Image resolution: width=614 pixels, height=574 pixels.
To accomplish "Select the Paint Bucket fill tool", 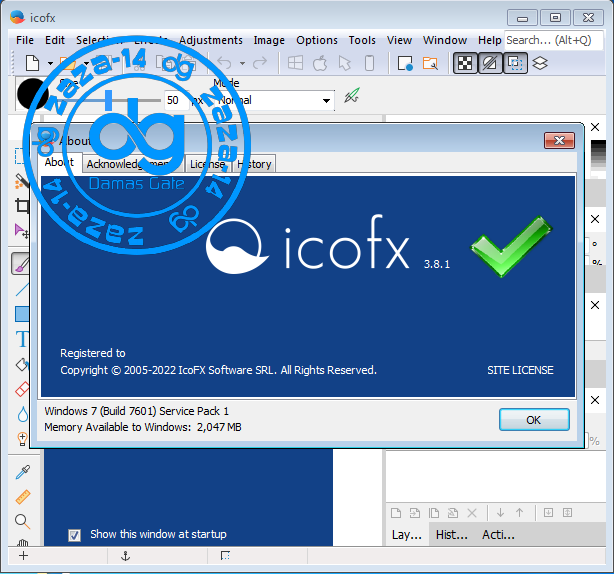I will tap(22, 365).
